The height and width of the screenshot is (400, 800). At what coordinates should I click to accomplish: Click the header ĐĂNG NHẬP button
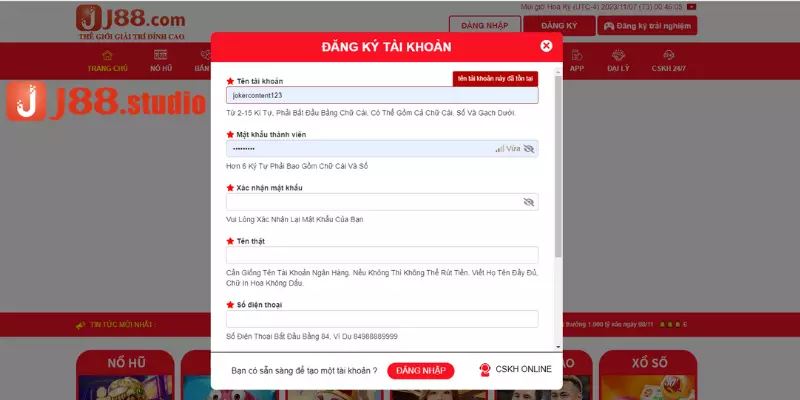[485, 26]
